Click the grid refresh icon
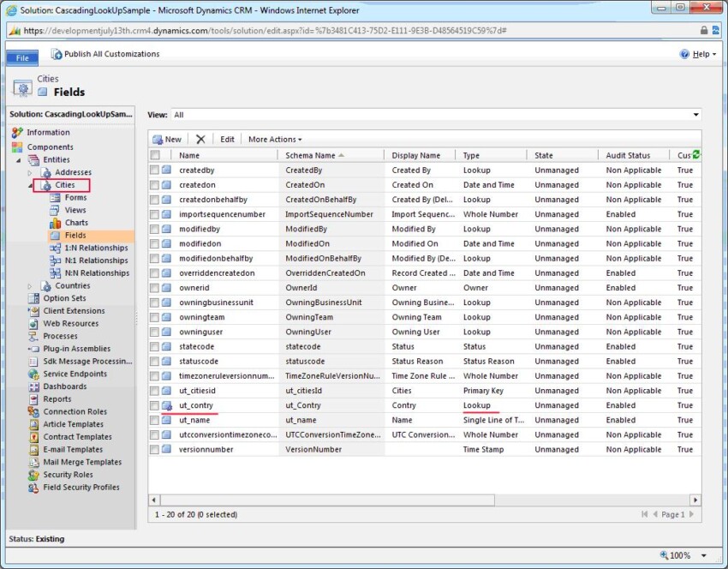This screenshot has width=728, height=569. 695,155
